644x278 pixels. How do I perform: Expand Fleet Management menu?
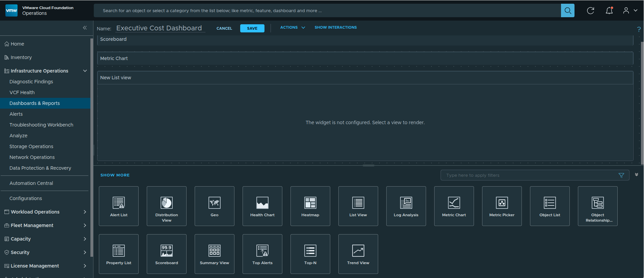(85, 225)
